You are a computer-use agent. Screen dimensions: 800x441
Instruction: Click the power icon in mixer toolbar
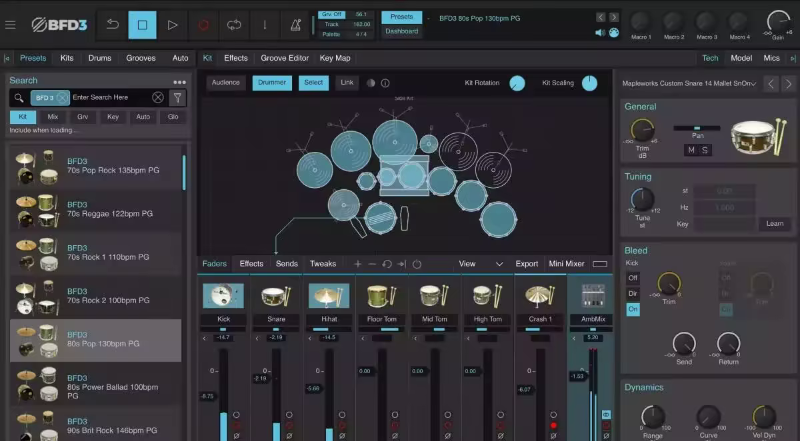click(x=417, y=264)
